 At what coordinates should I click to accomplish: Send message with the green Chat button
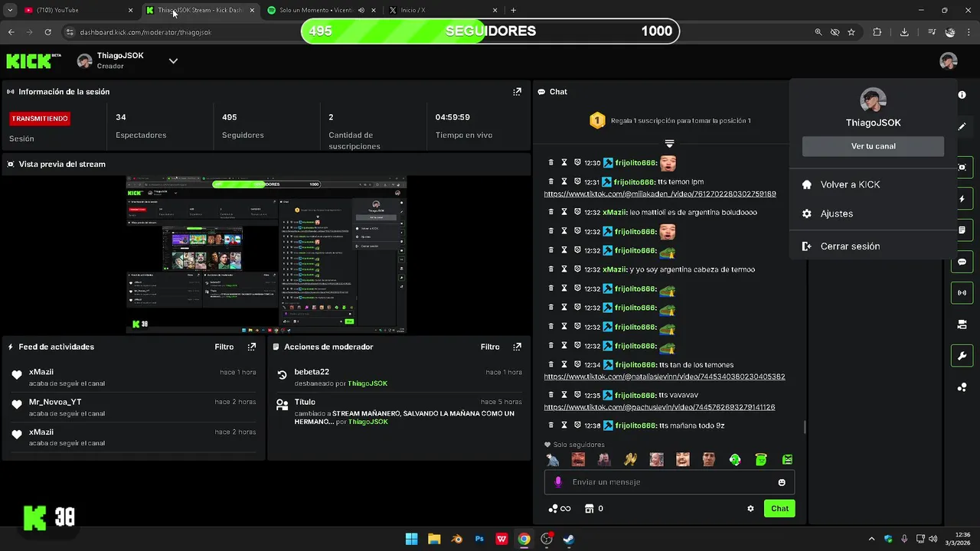coord(779,508)
